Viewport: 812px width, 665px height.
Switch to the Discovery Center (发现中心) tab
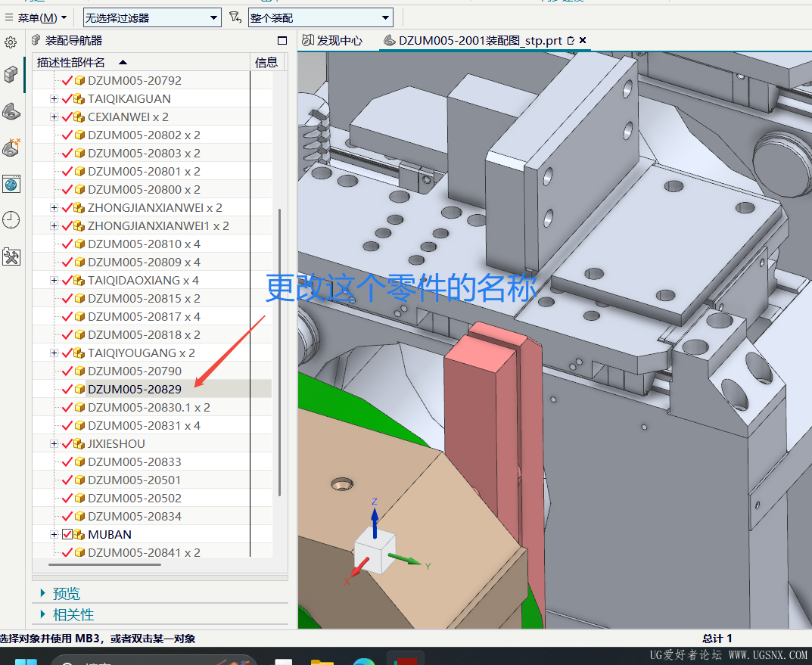click(331, 41)
